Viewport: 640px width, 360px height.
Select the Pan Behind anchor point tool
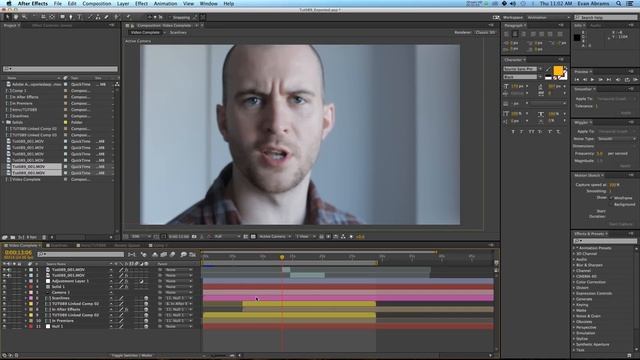(52, 17)
